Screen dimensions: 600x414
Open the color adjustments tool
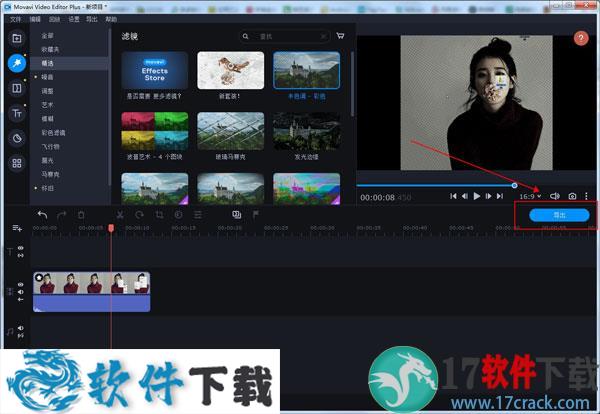pos(178,215)
